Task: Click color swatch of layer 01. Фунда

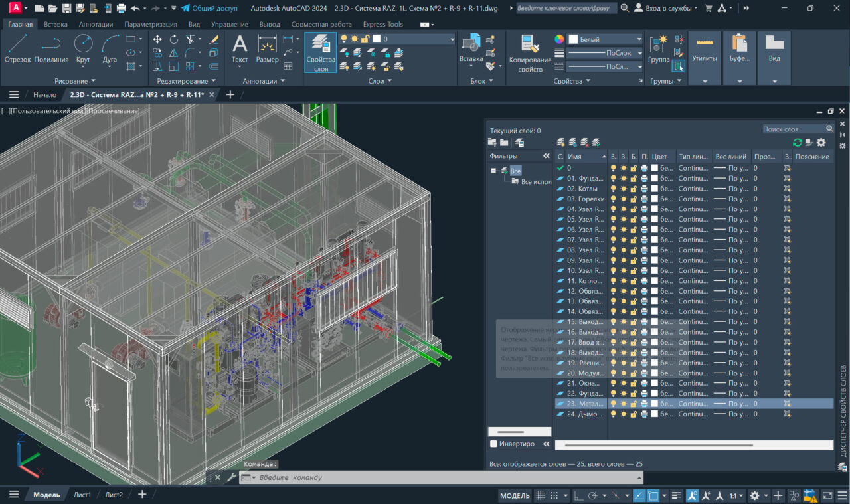Action: coord(654,178)
